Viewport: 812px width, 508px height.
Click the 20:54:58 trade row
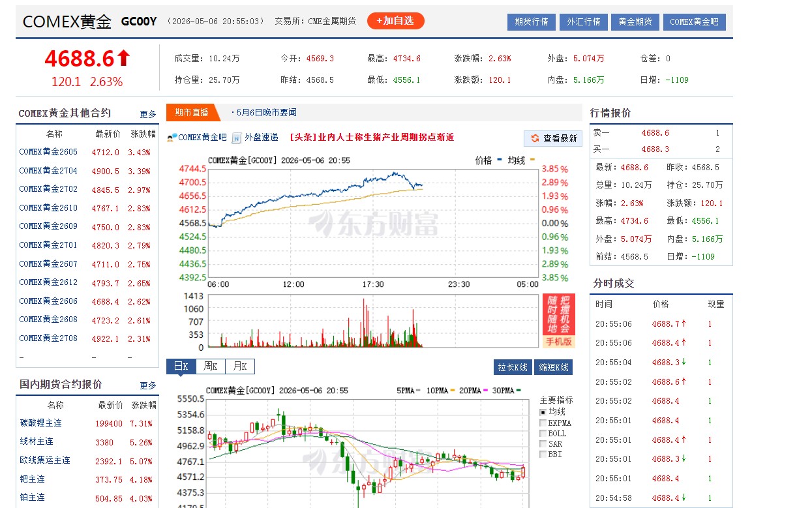pyautogui.click(x=661, y=498)
